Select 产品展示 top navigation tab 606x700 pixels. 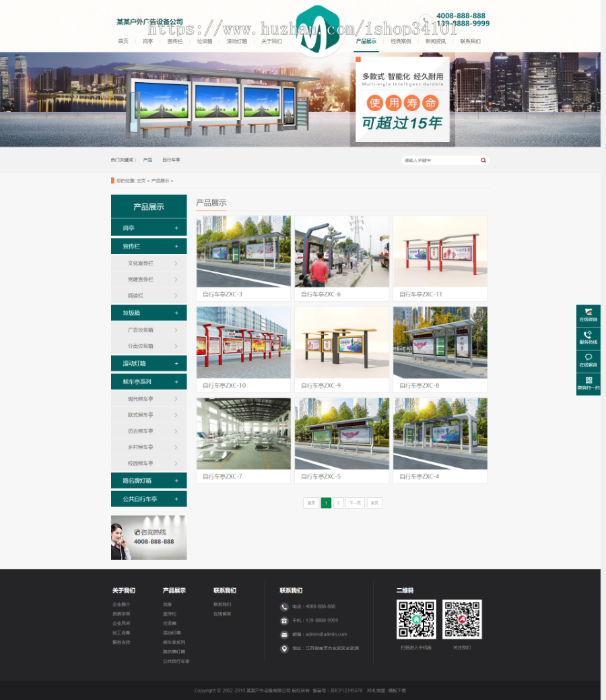tap(366, 41)
